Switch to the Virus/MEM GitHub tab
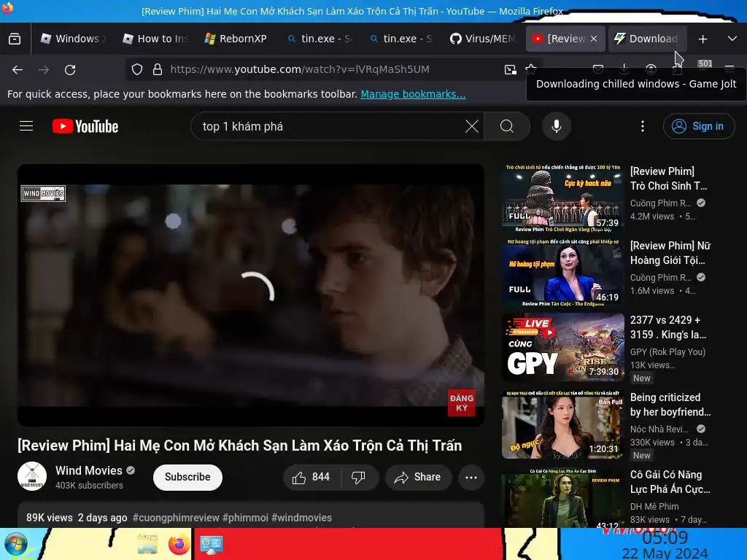 tap(483, 39)
